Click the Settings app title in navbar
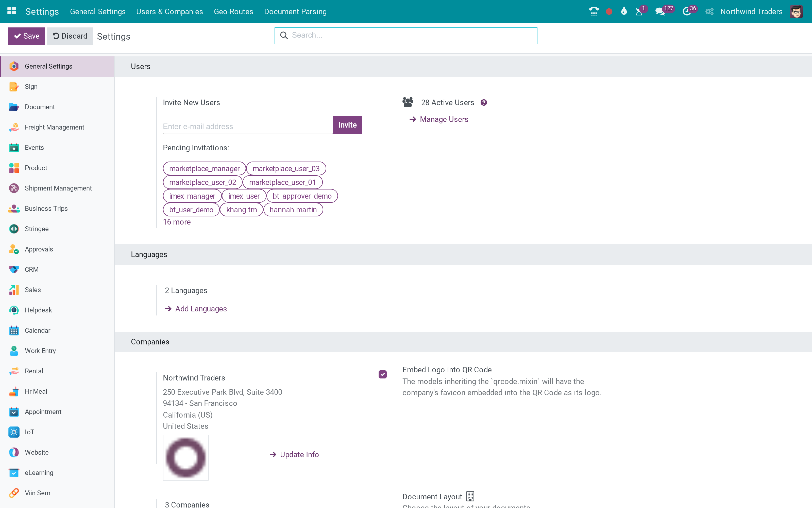812x508 pixels. (42, 12)
